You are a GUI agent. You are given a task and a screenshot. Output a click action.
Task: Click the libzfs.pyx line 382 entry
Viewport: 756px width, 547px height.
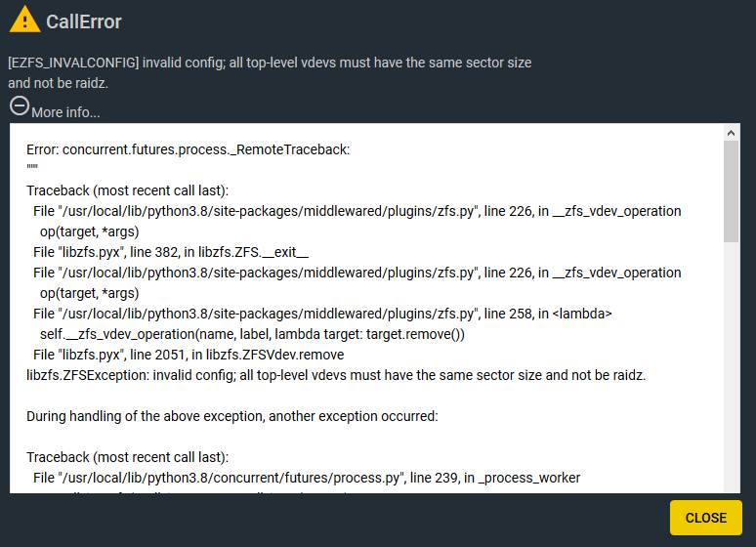171,252
